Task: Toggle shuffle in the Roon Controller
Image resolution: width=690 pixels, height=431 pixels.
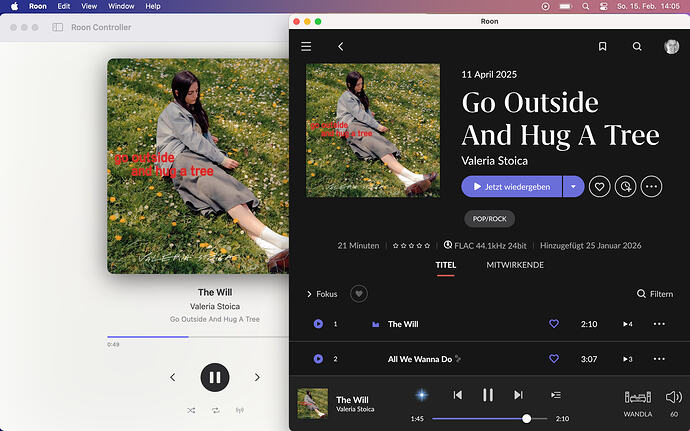Action: coord(191,410)
